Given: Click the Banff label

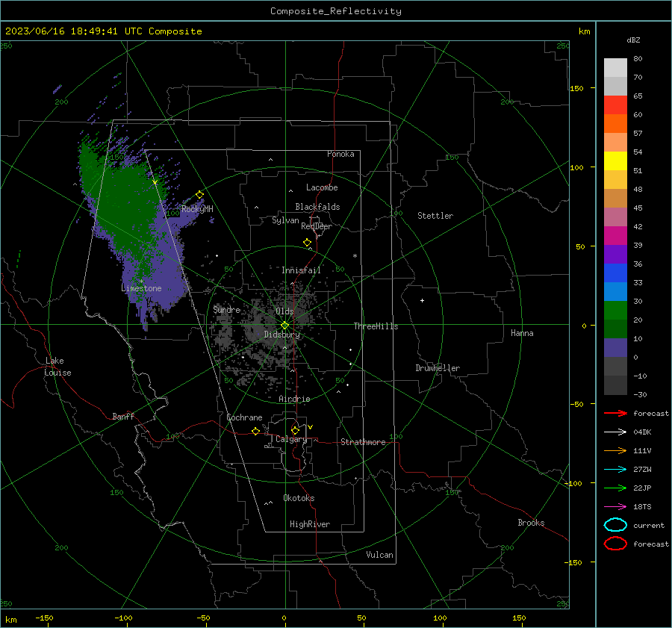Looking at the screenshot, I should [123, 416].
